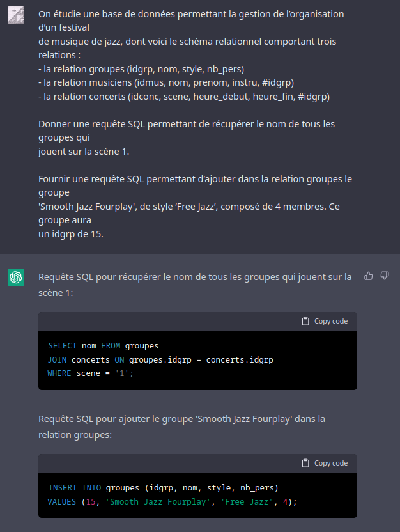Click the clipboard icon above the SELECT query
The image size is (400, 532).
[305, 321]
